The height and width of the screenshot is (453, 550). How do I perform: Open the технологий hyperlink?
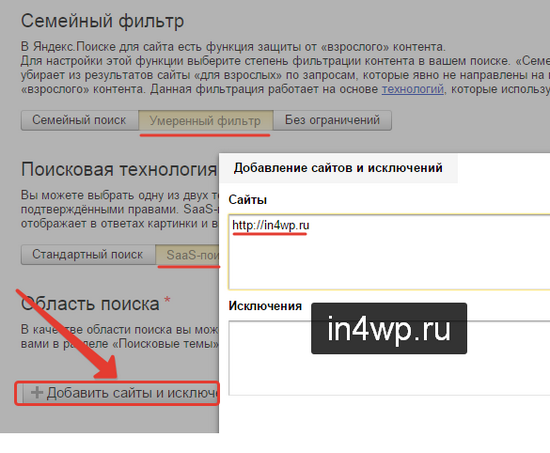[x=412, y=89]
